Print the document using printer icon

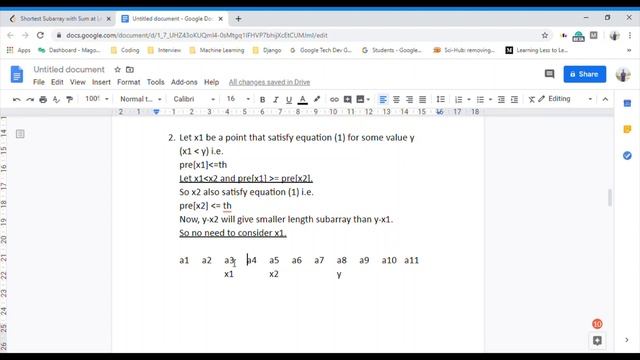[43, 99]
